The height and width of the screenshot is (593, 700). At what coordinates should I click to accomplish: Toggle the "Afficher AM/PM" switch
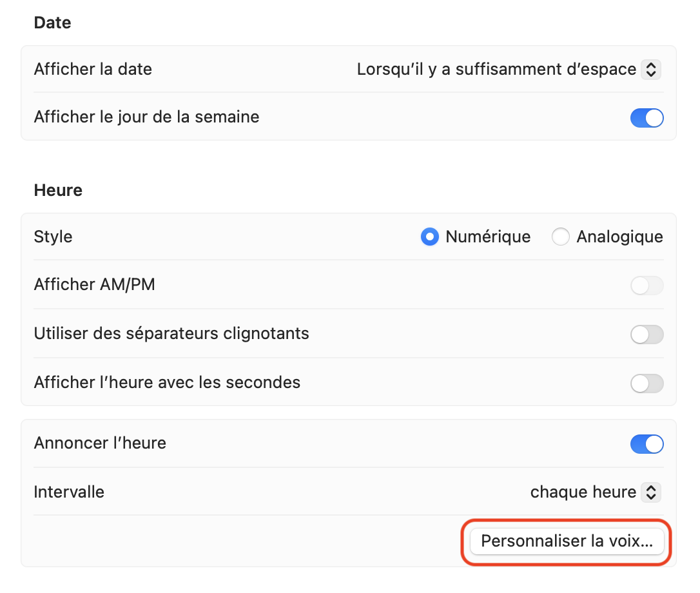tap(647, 286)
